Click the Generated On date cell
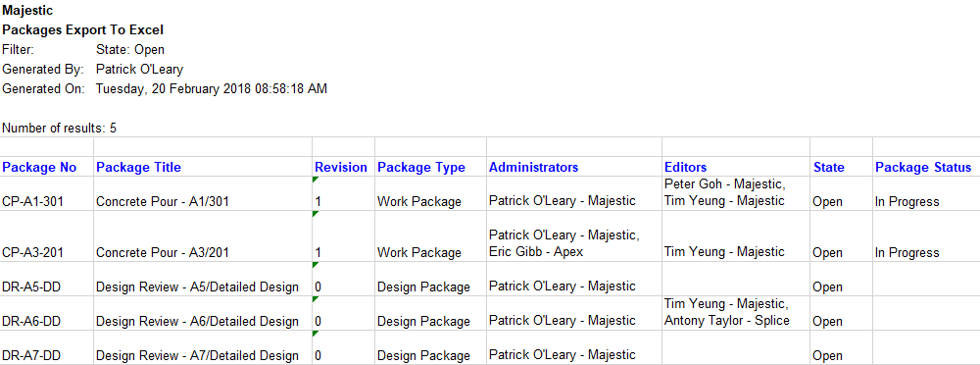This screenshot has width=980, height=365. point(212,89)
